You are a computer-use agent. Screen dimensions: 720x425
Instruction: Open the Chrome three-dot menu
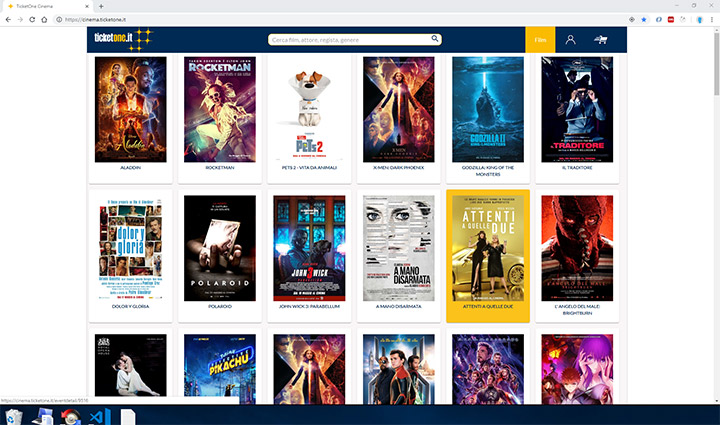pos(712,19)
